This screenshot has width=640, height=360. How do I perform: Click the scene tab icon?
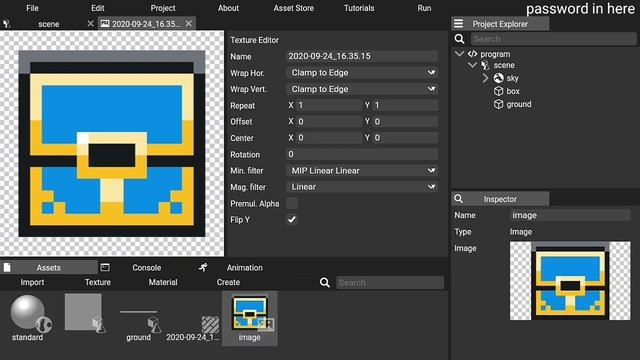tap(7, 24)
